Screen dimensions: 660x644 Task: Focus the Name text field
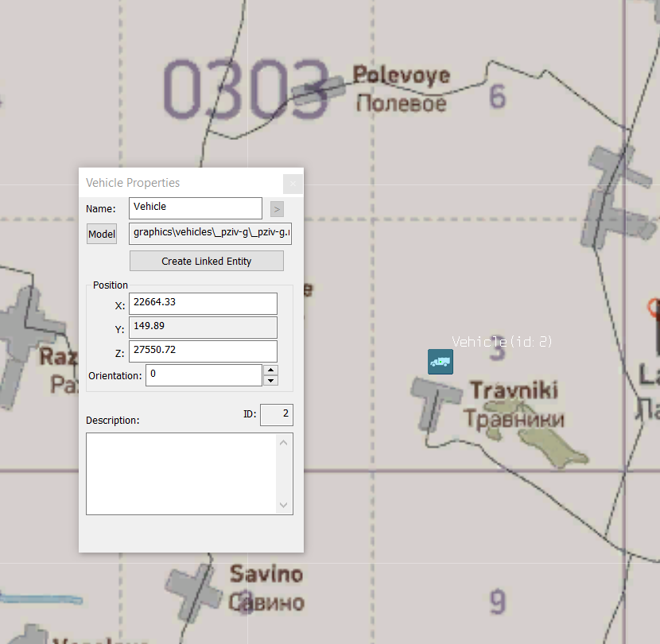pos(196,208)
